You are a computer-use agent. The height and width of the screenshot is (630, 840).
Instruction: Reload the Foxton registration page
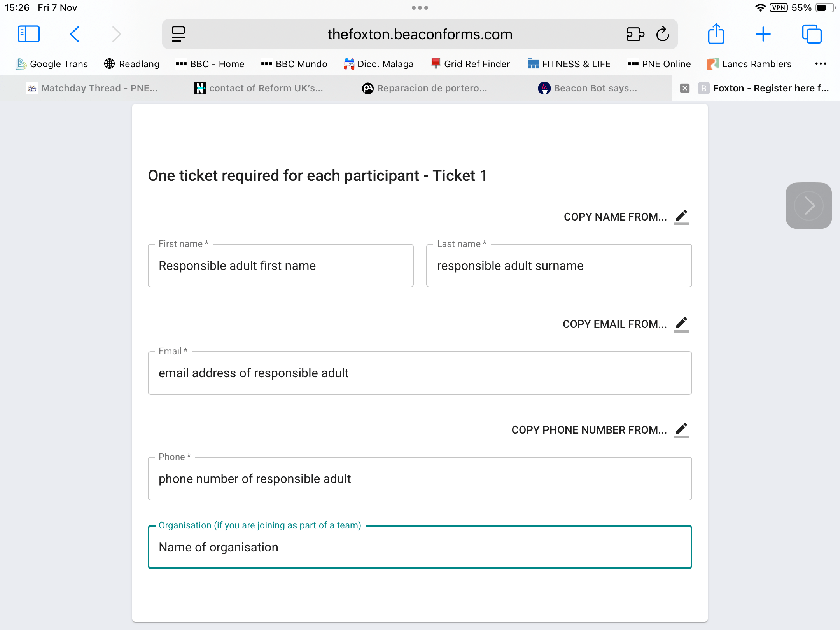tap(663, 34)
